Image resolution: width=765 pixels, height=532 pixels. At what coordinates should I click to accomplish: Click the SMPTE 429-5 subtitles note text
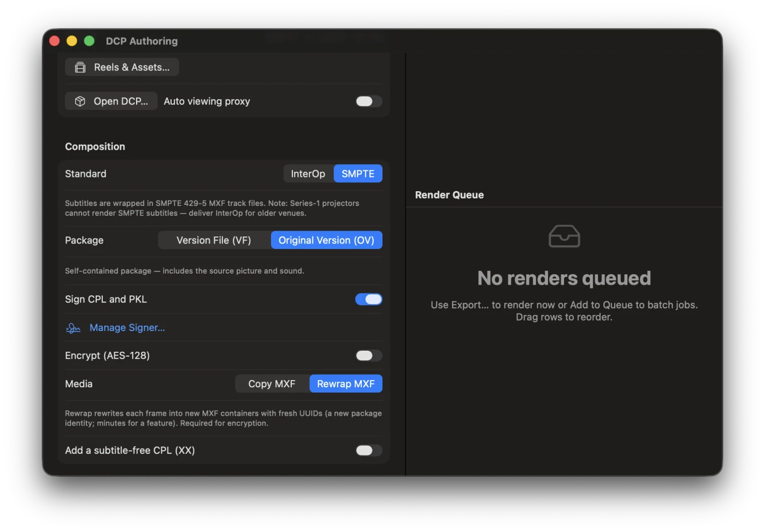point(212,208)
